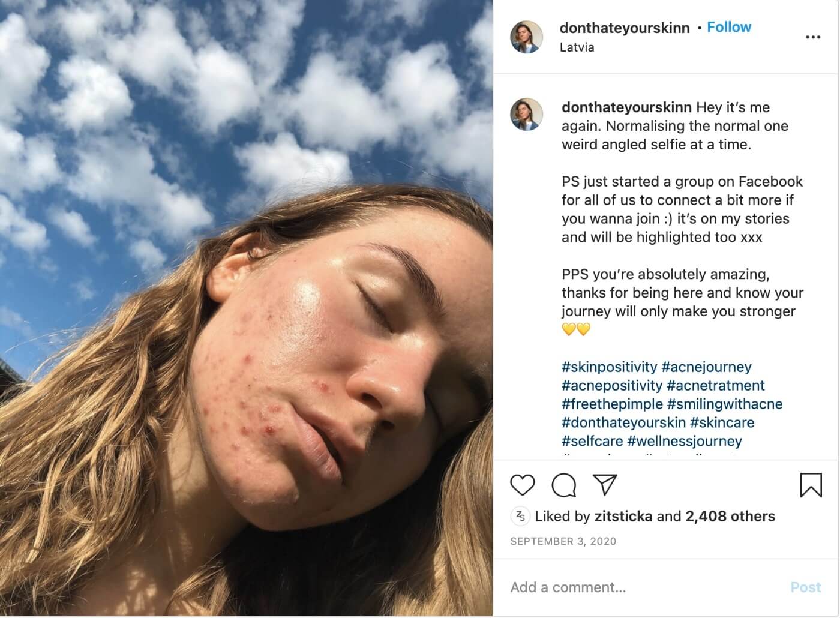Click the profile picture beside the caption
Viewport: 840px width, 618px height.
(x=526, y=115)
